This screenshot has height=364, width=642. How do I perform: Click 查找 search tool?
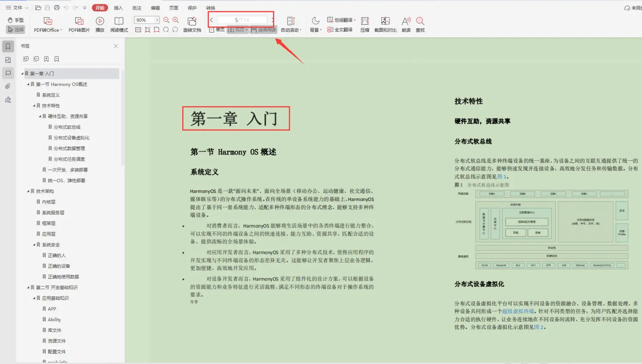click(420, 25)
